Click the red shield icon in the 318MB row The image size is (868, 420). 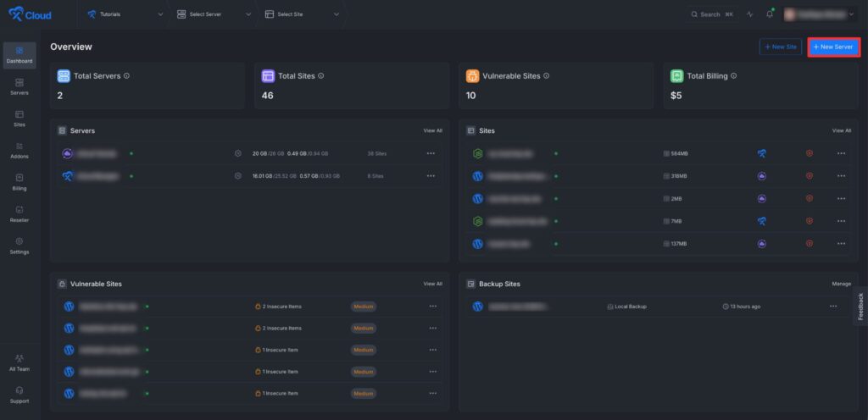[810, 176]
